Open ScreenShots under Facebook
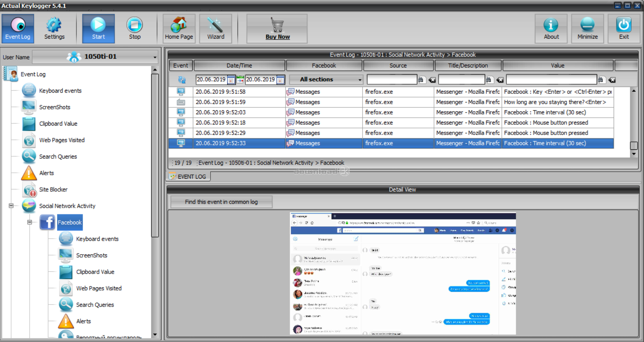Screen dimensions: 644x342 [92, 255]
